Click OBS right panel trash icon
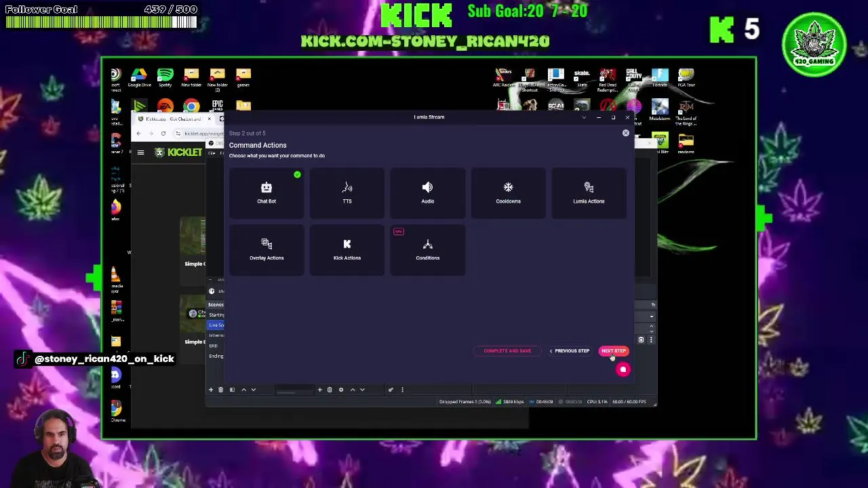Image resolution: width=868 pixels, height=488 pixels. pos(641,340)
